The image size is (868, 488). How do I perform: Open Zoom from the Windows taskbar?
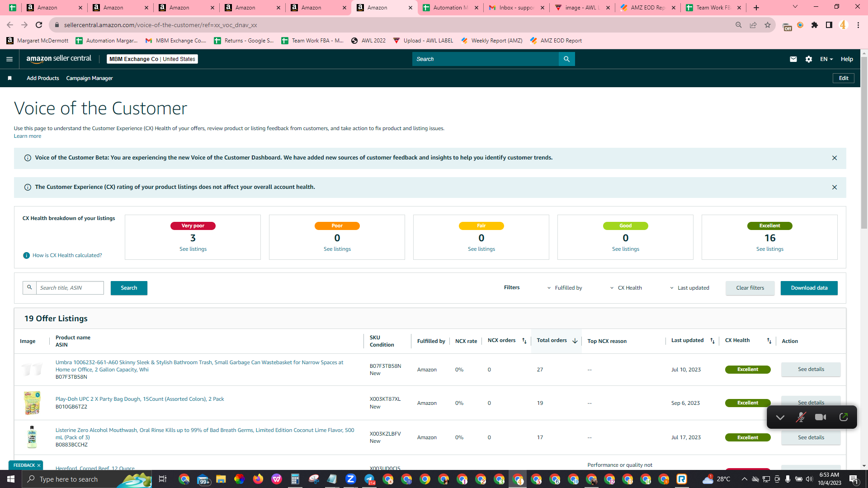click(x=350, y=479)
